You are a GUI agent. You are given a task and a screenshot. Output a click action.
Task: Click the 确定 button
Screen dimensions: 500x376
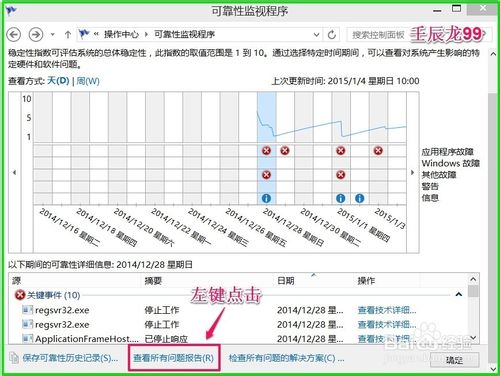[455, 360]
